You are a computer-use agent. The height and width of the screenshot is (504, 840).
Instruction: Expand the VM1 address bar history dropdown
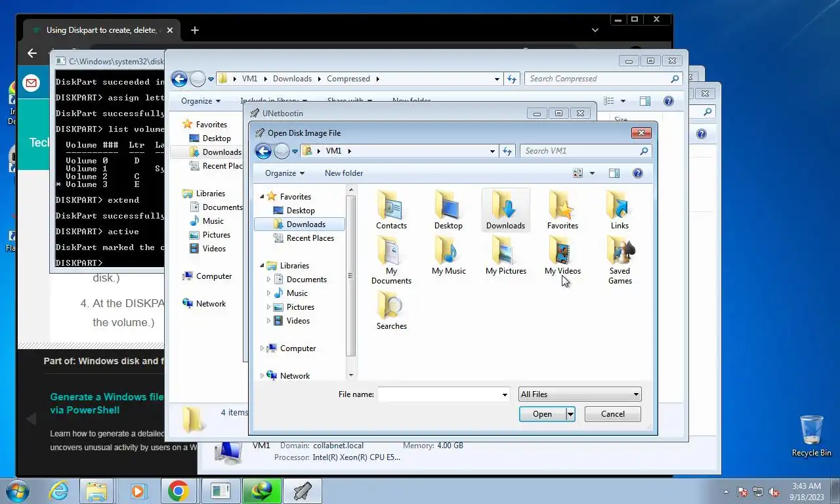coord(492,151)
